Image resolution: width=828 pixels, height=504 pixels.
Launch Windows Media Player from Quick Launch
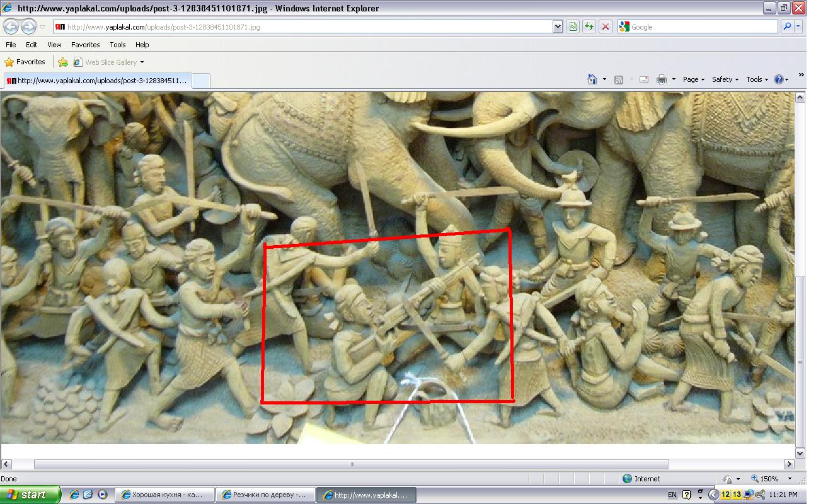tap(102, 495)
